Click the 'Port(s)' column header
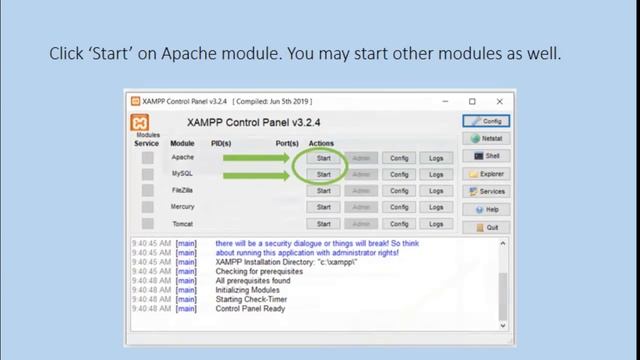 pyautogui.click(x=287, y=143)
